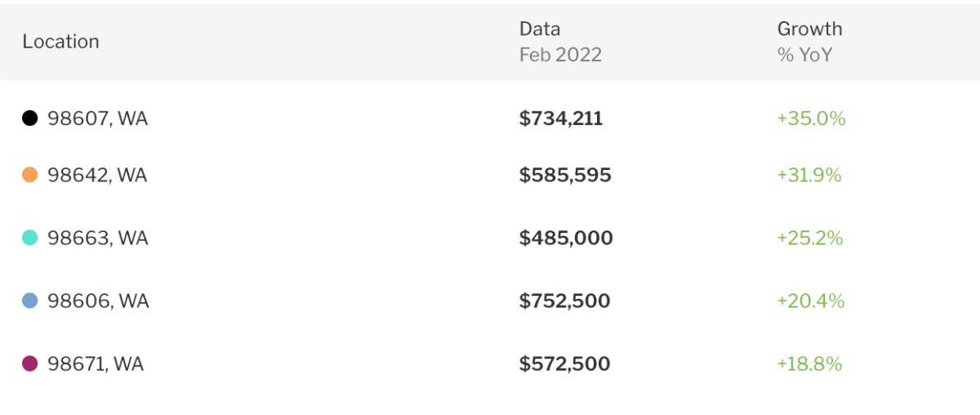The width and height of the screenshot is (980, 415).
Task: Click the $734,211 price value
Action: (561, 118)
